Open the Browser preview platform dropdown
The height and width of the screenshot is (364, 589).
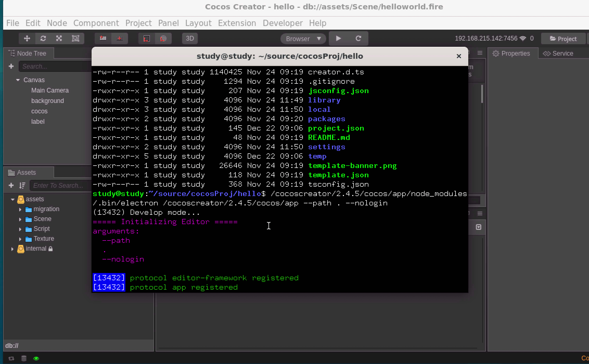[303, 39]
